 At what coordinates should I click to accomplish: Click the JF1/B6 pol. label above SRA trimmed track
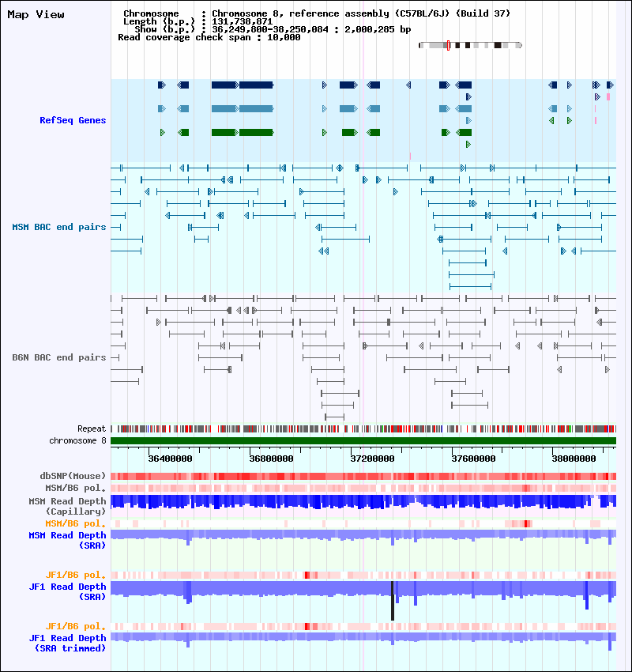click(x=75, y=627)
